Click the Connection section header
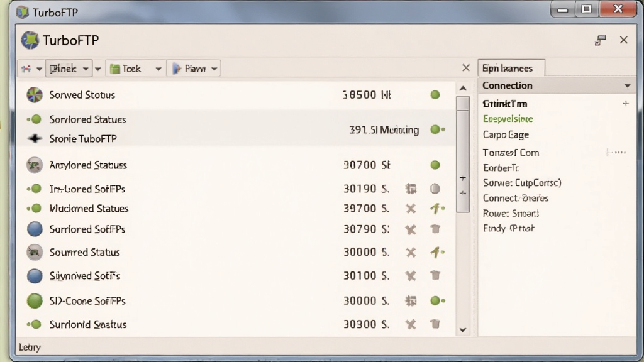The image size is (644, 362). pyautogui.click(x=557, y=85)
